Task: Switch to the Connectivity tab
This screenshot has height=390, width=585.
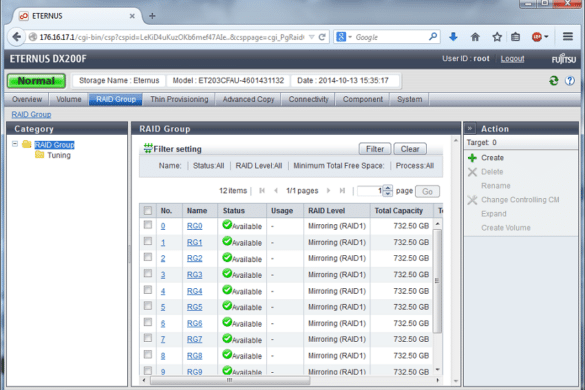Action: [309, 99]
